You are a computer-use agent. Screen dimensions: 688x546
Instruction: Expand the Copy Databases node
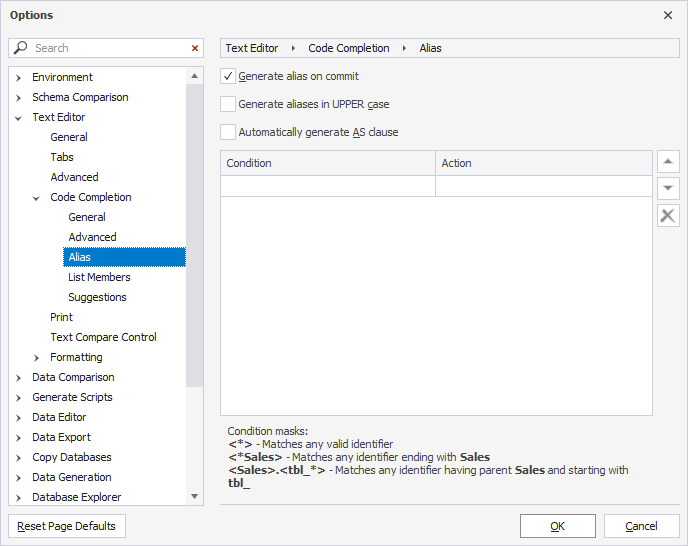tap(18, 458)
